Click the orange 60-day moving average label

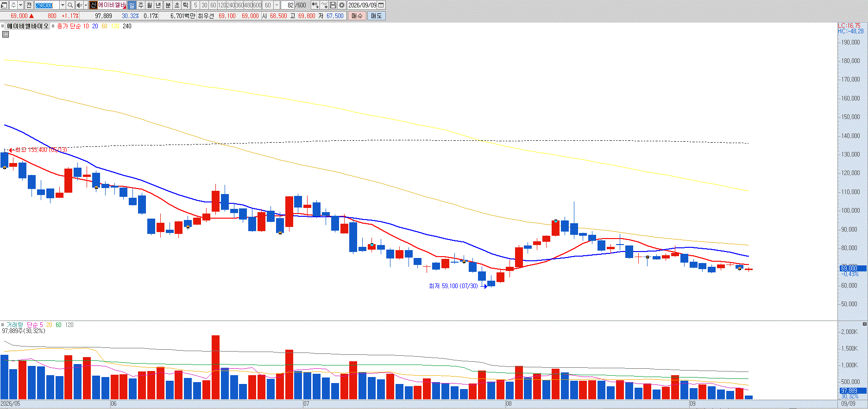click(104, 26)
